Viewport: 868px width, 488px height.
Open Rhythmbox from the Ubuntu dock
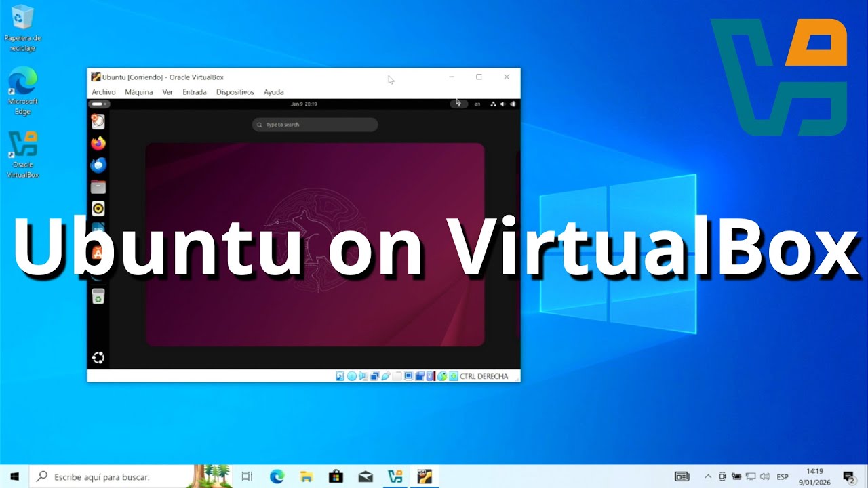(98, 209)
